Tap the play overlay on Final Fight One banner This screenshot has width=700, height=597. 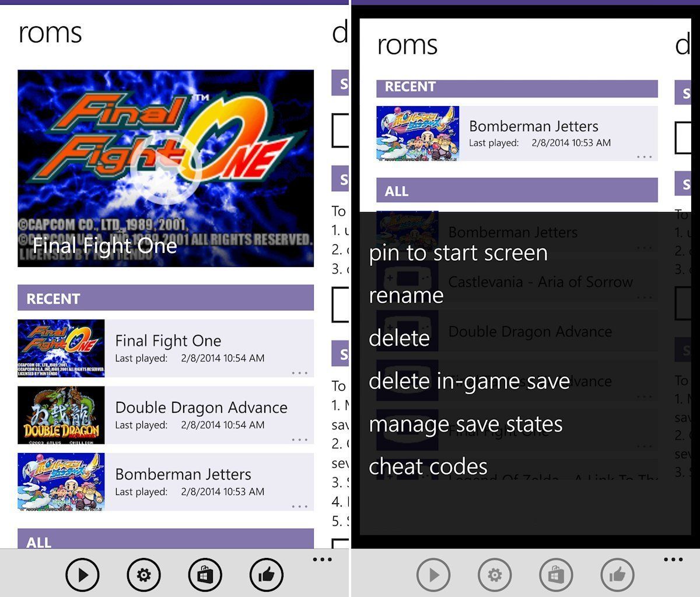click(x=165, y=169)
